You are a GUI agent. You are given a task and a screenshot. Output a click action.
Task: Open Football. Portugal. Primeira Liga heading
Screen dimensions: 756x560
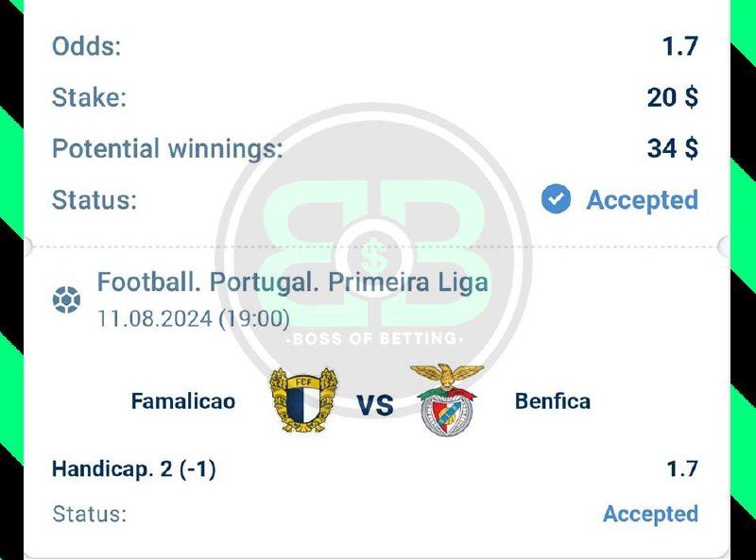pyautogui.click(x=293, y=283)
